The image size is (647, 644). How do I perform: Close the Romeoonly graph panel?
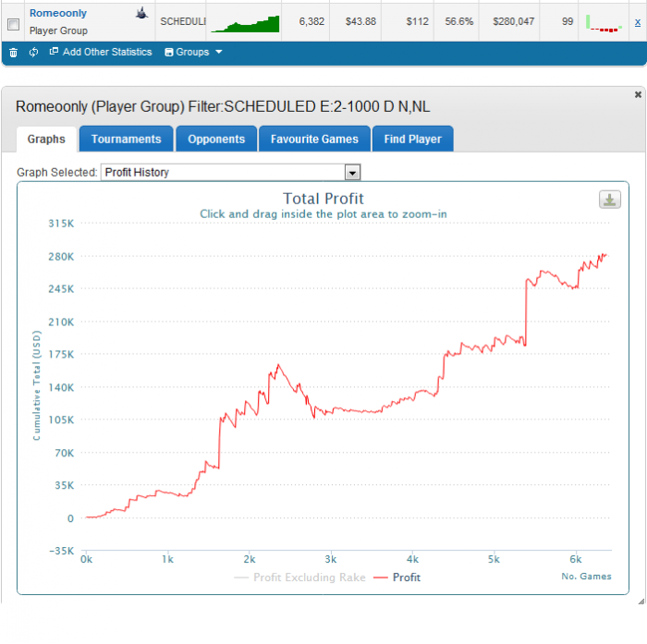click(638, 94)
